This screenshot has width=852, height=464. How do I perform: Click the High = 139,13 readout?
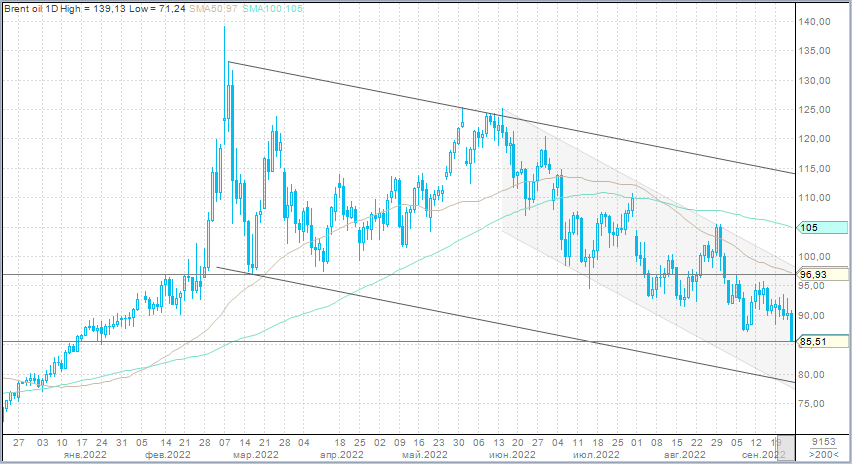98,8
